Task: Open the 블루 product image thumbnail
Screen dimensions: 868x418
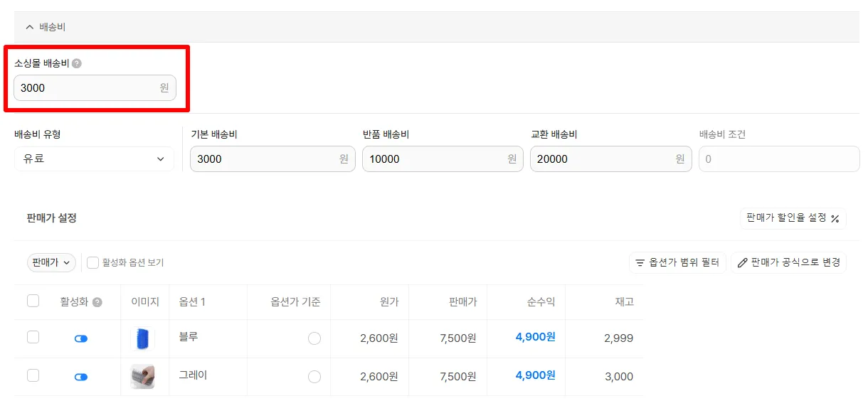Action: click(142, 338)
